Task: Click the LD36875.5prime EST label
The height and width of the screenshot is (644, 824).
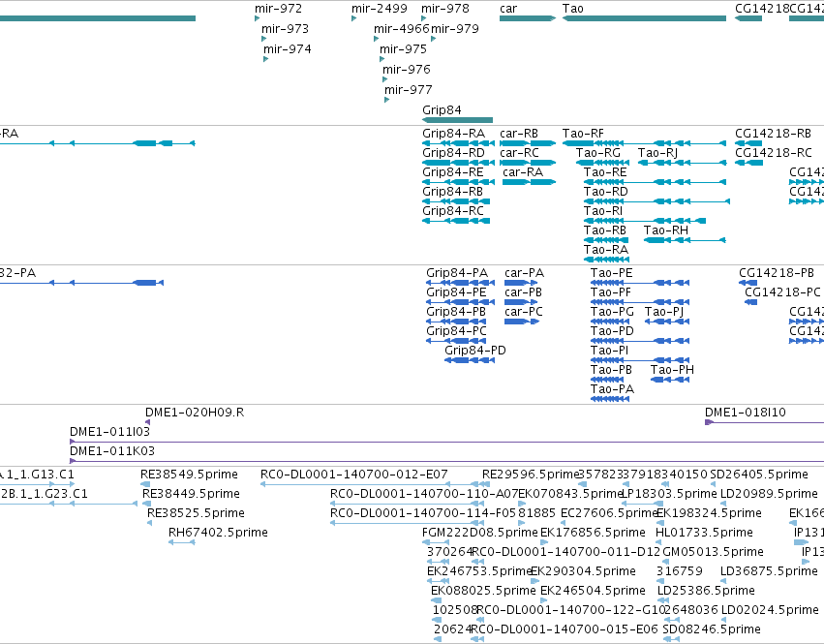Action: pos(769,571)
